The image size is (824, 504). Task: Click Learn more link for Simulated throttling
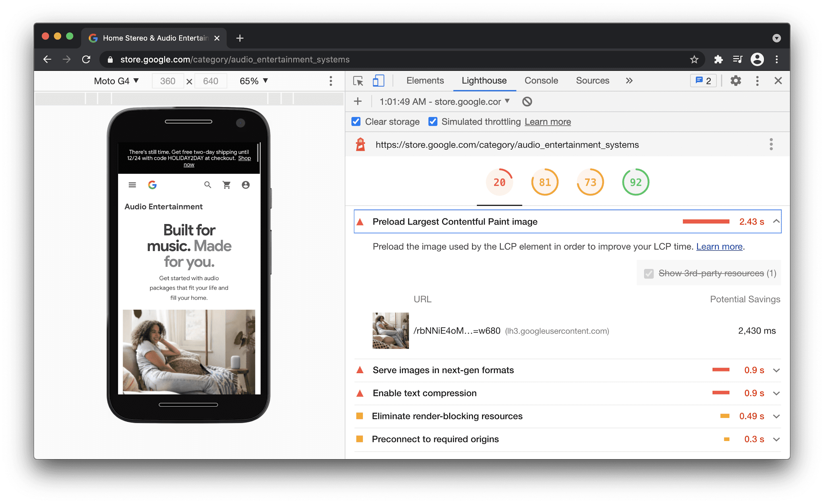(547, 122)
